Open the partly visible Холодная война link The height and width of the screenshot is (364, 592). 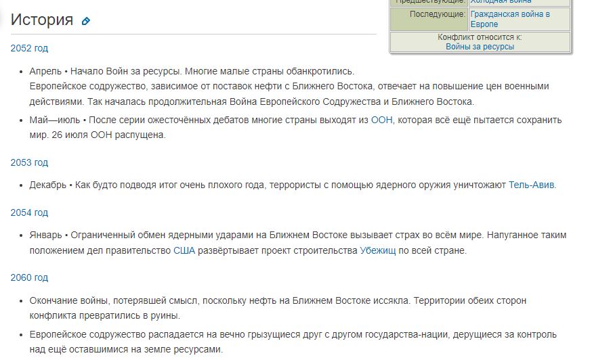pos(501,1)
